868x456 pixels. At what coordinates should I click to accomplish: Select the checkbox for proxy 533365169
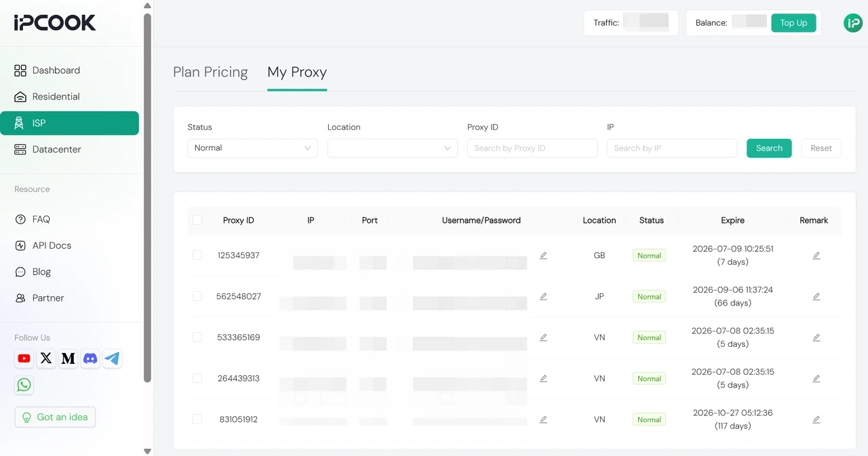[197, 337]
